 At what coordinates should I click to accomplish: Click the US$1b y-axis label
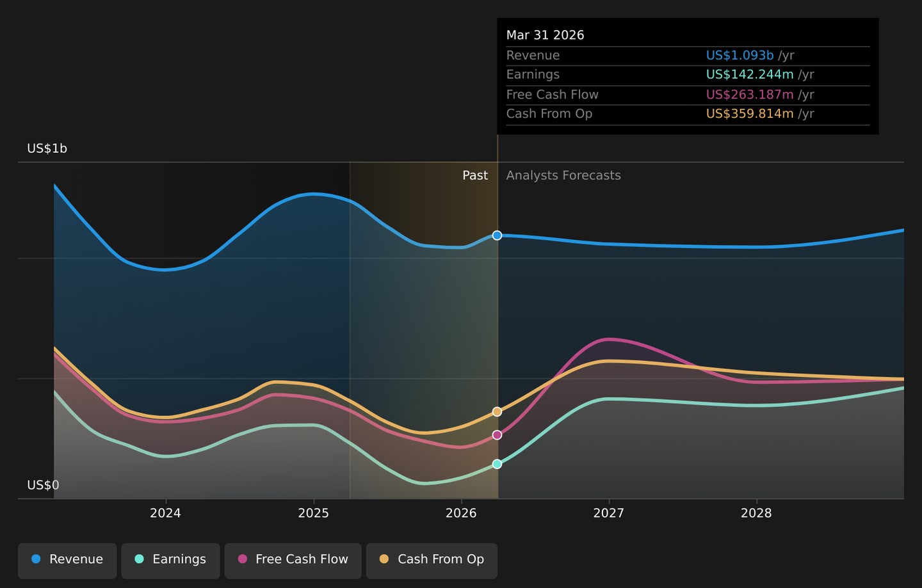point(47,148)
